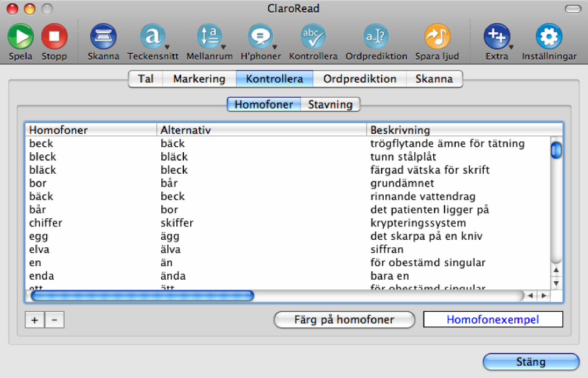The width and height of the screenshot is (588, 378).
Task: Expand the Teckensnitt dropdown arrow
Action: [x=167, y=47]
